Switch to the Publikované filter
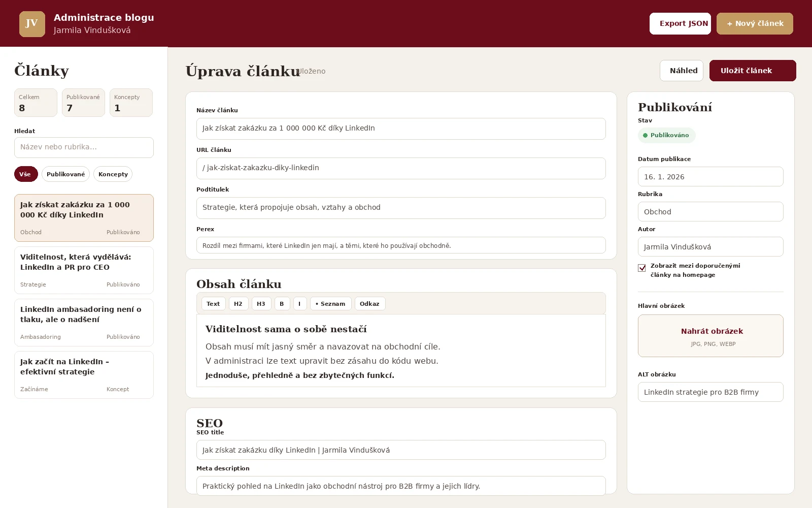Image resolution: width=812 pixels, height=508 pixels. click(x=66, y=174)
